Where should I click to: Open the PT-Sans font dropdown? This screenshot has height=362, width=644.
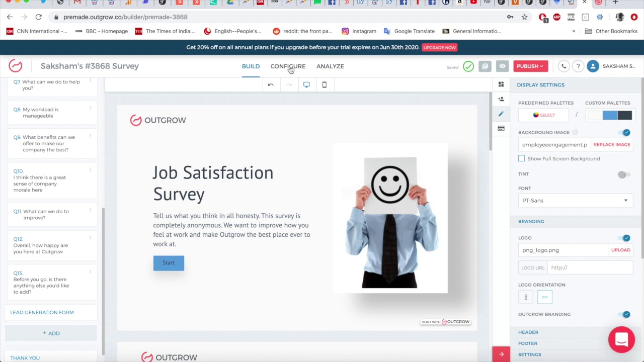click(x=576, y=201)
